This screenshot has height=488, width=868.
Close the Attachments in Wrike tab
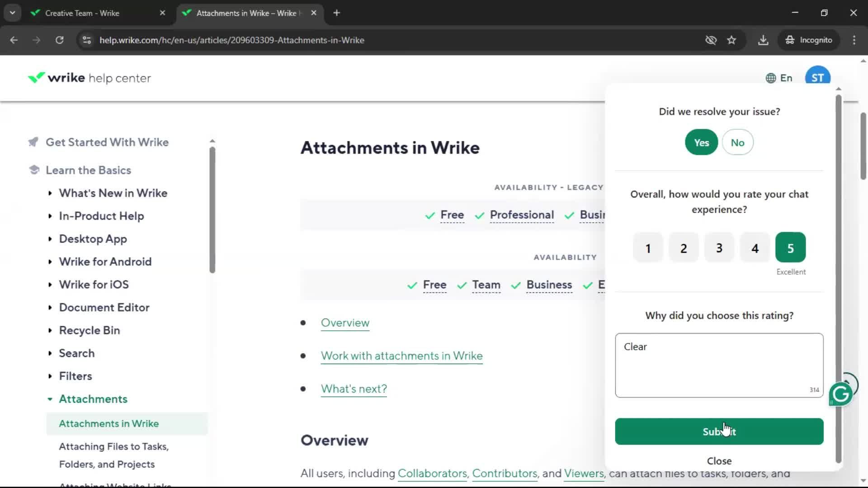[314, 13]
